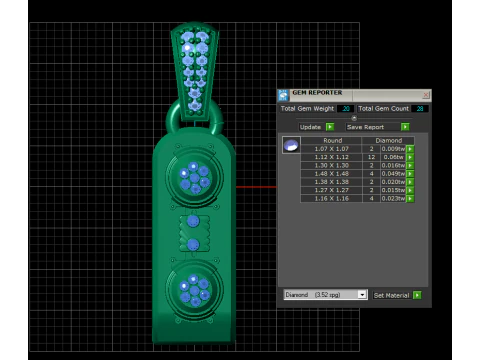Click green arrow for 1.16 X 1.16 row

click(x=410, y=198)
